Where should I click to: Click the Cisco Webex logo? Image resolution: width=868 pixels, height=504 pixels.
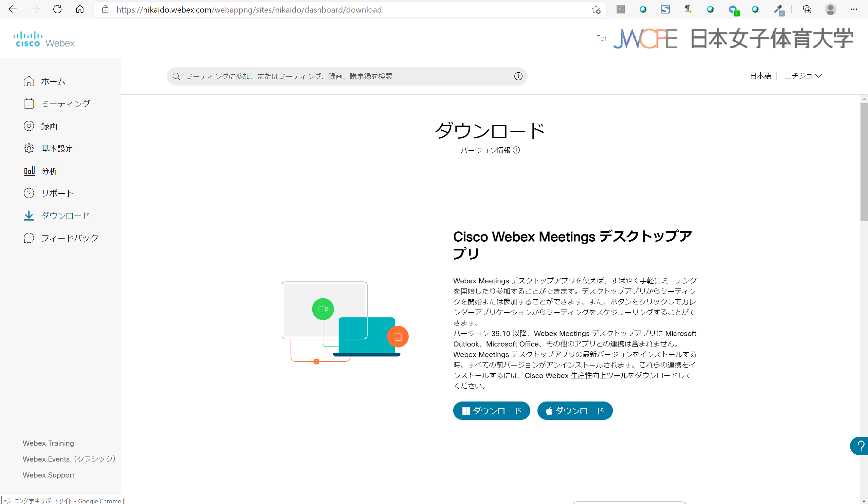[44, 39]
